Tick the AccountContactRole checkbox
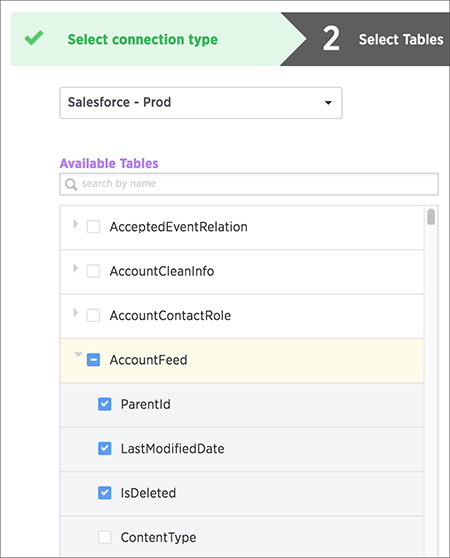This screenshot has height=558, width=450. pos(93,315)
